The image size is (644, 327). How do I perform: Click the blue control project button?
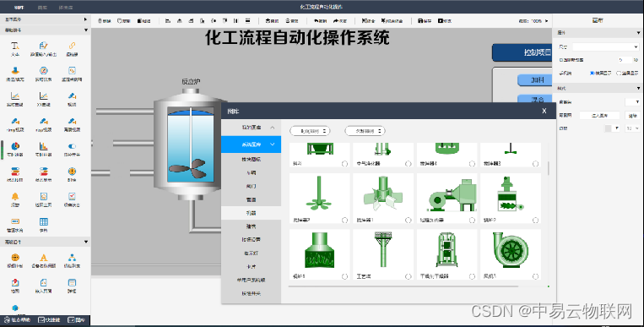(522, 52)
